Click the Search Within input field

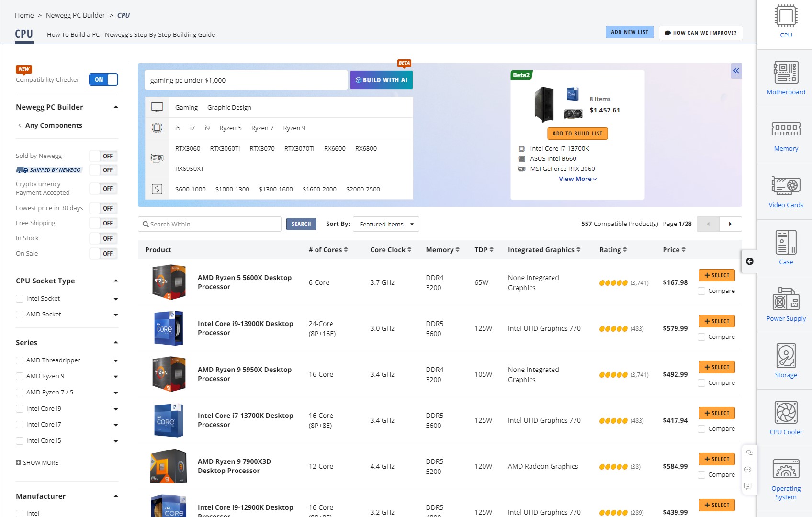[x=210, y=224]
